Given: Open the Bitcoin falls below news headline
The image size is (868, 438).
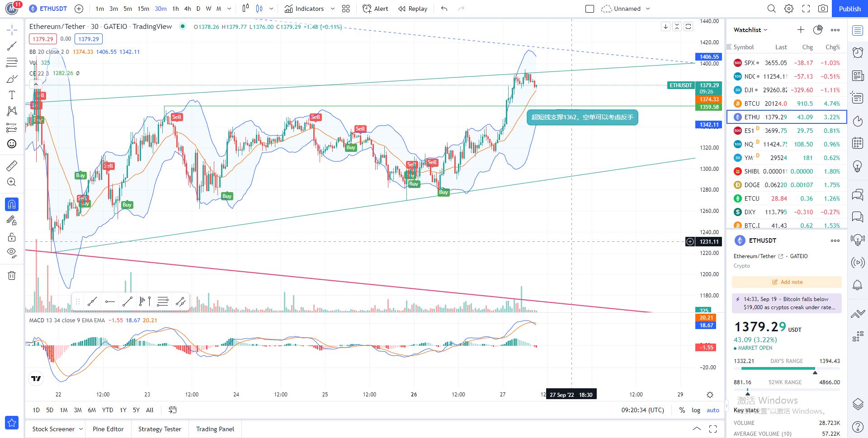Looking at the screenshot, I should (x=787, y=303).
